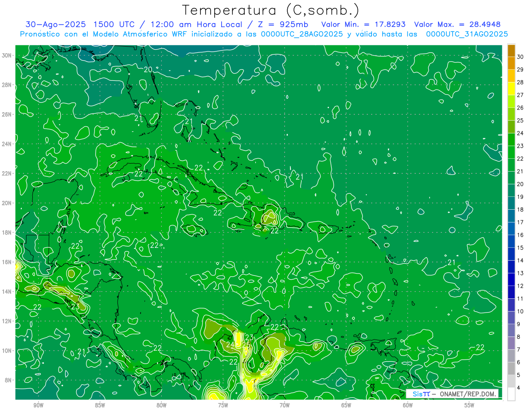532x411 pixels.
Task: Click the "55W" longitude axis label
Action: (469, 406)
